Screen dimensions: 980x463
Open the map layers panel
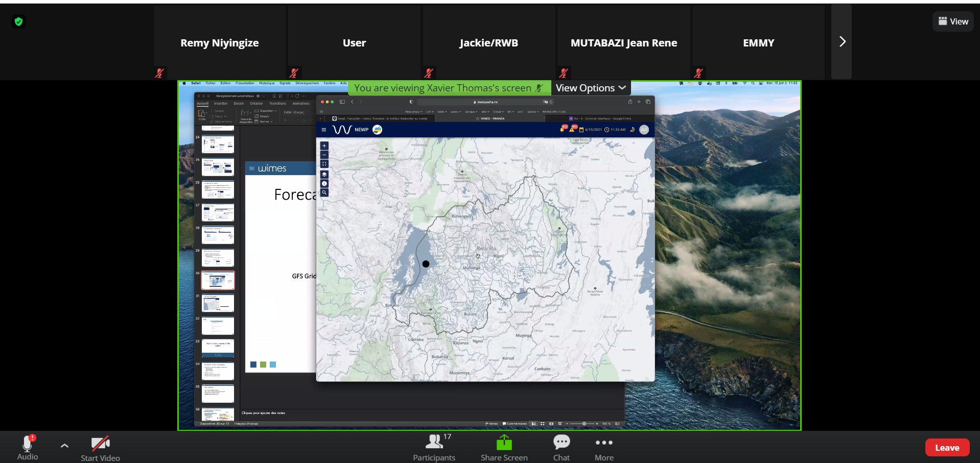click(324, 175)
